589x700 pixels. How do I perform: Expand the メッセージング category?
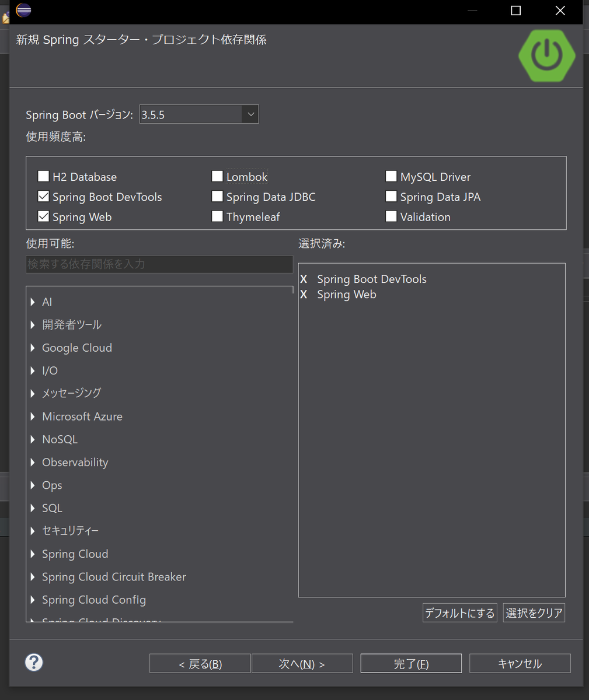click(33, 394)
